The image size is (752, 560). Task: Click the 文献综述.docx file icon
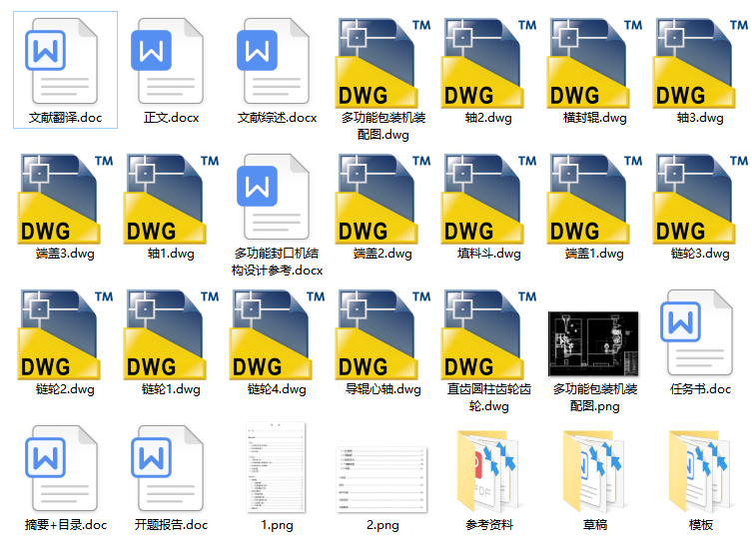273,61
